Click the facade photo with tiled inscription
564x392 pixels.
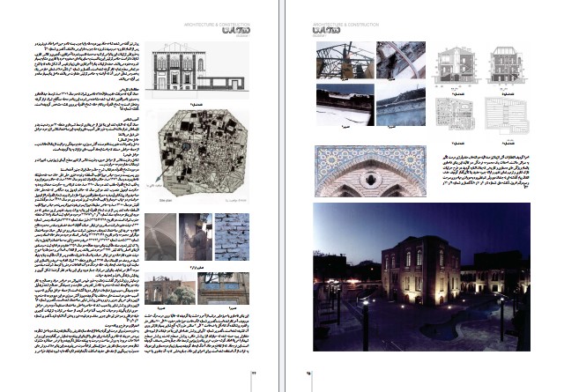[223, 288]
